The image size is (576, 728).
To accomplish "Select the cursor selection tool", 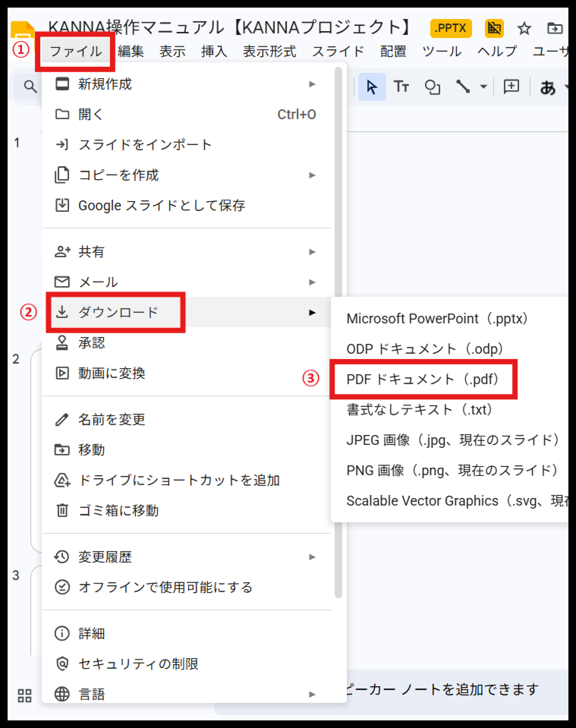I will [x=372, y=87].
